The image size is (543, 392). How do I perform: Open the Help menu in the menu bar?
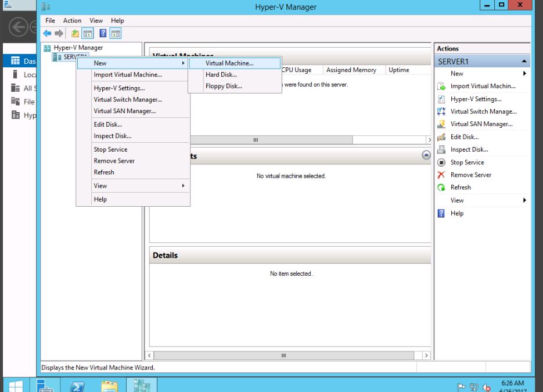point(117,20)
